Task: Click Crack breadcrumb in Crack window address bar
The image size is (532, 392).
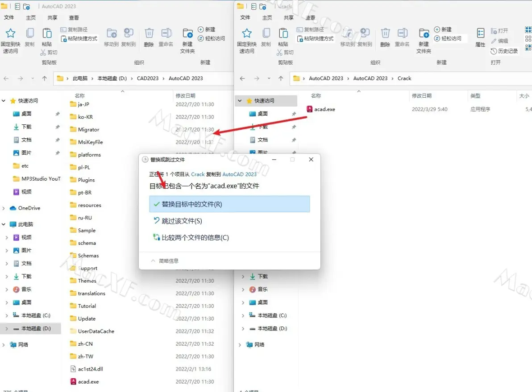Action: click(x=404, y=78)
